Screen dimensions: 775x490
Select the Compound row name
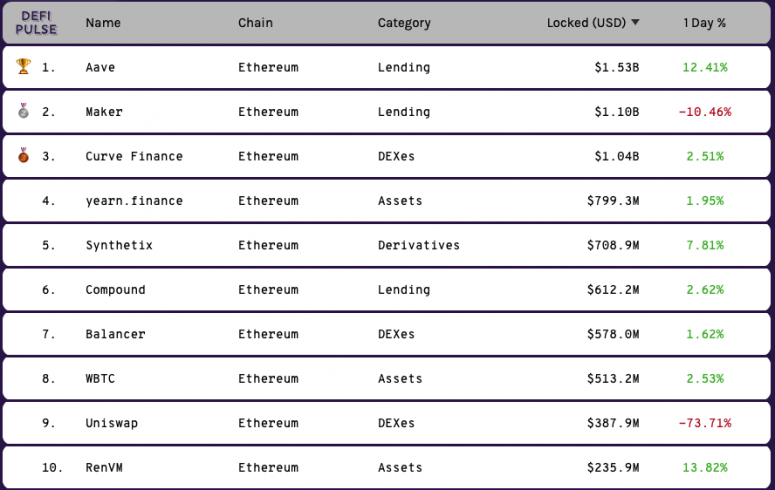pos(115,290)
